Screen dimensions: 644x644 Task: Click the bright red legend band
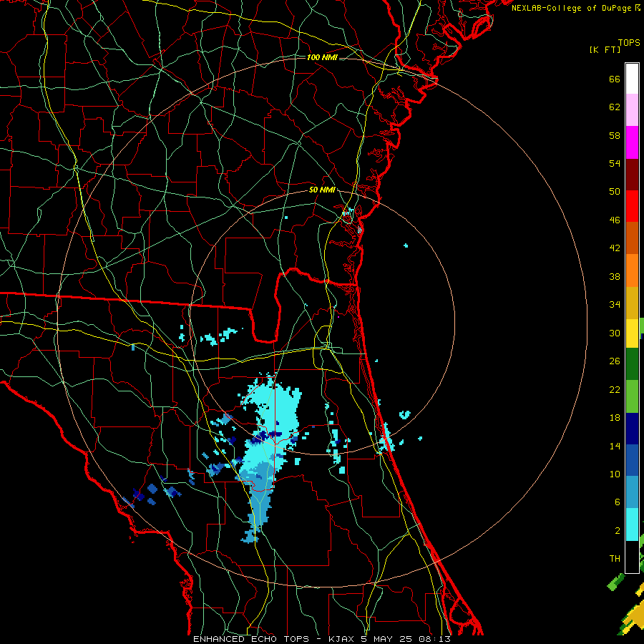point(632,206)
